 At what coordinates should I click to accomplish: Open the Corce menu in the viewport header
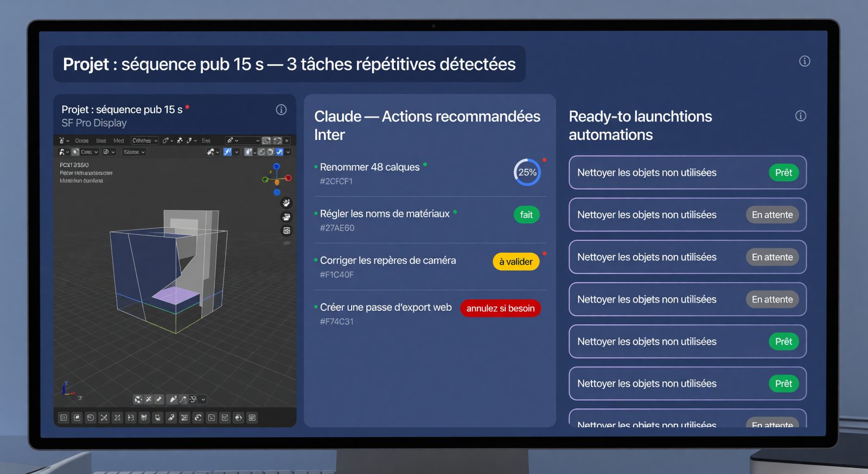[82, 140]
